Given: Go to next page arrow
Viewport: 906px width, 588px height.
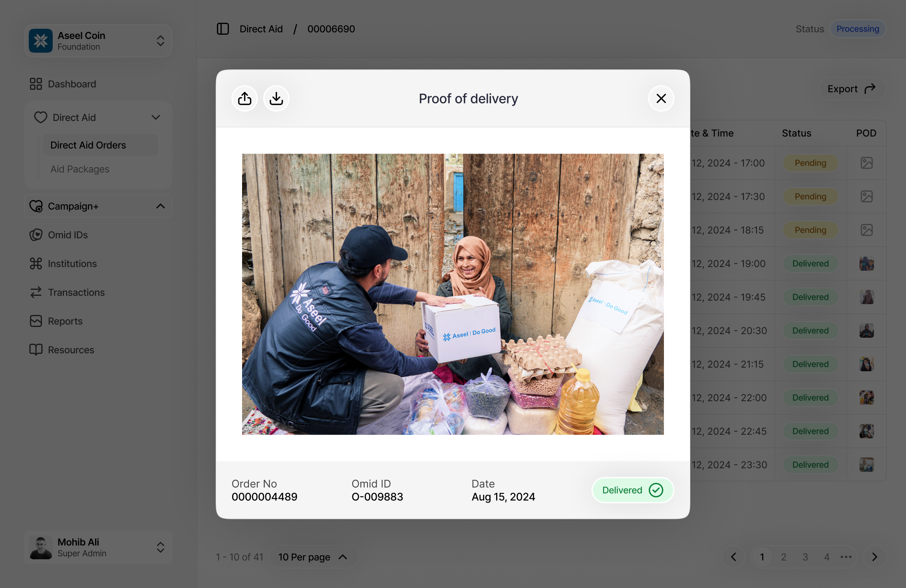Looking at the screenshot, I should click(x=874, y=557).
